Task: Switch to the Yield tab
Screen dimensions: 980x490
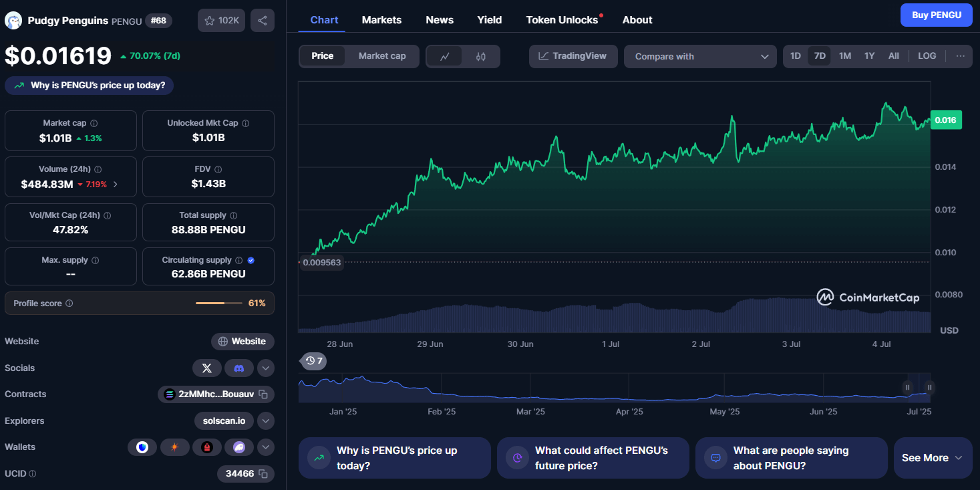Action: (x=490, y=20)
